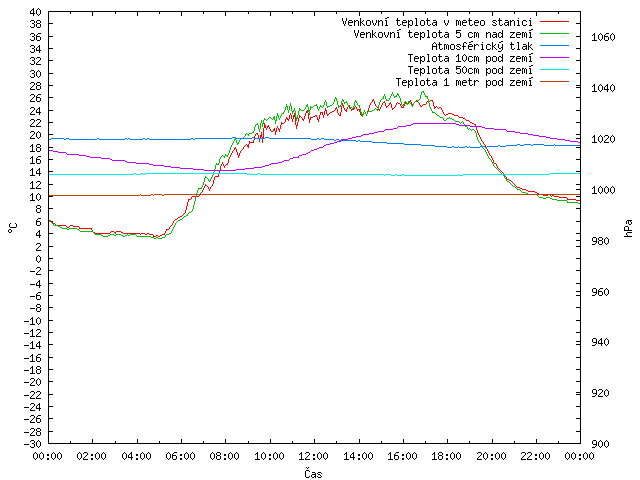
Task: Click the 20 temperature axis label
Action: [35, 136]
